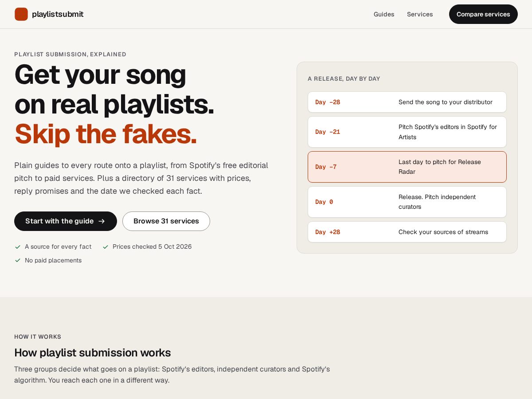Click the heading Skip the fakes.
Image resolution: width=532 pixels, height=399 pixels.
tap(106, 133)
